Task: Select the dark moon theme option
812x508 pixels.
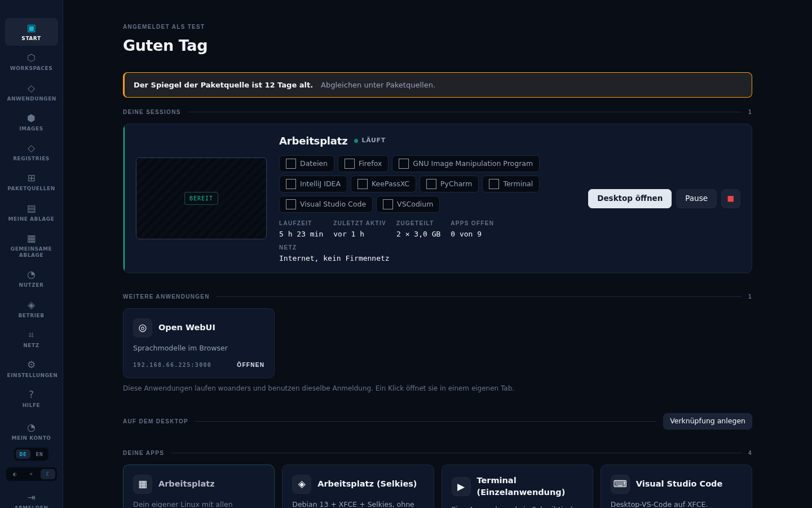Action: coord(47,474)
